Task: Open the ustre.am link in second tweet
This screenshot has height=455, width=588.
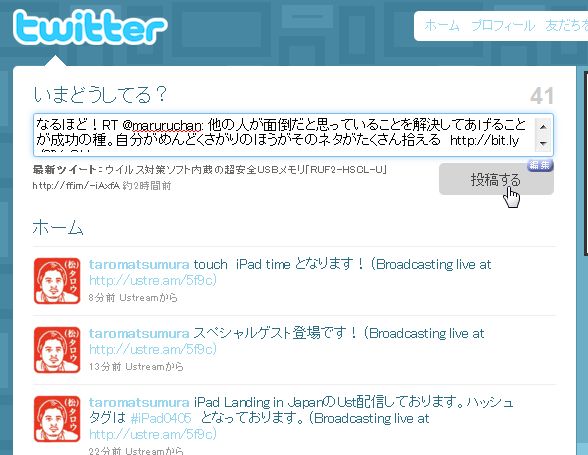Action: [153, 349]
